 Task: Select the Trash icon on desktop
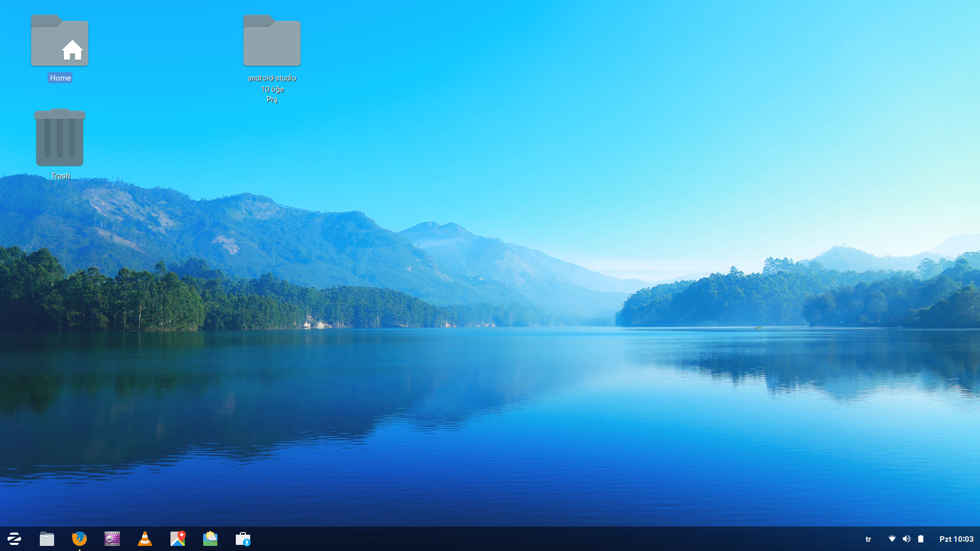point(60,138)
